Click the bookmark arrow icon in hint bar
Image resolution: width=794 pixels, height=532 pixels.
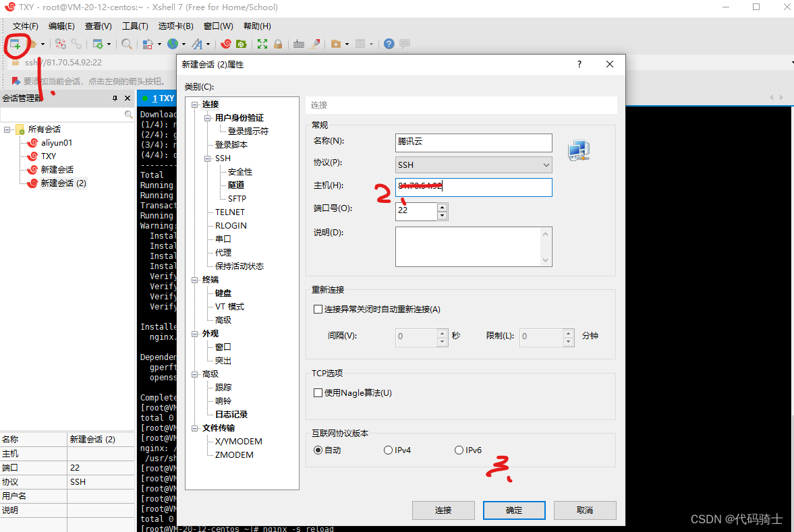pos(16,81)
